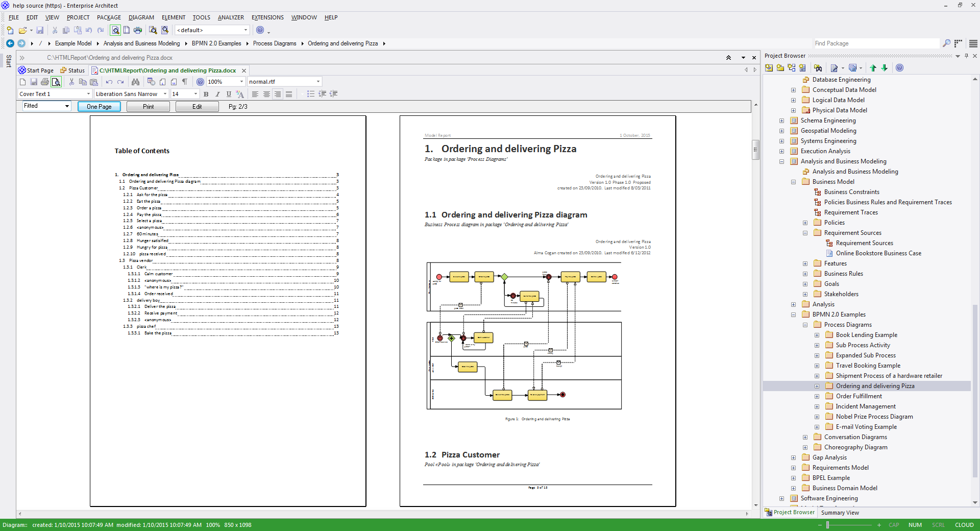980x531 pixels.
Task: Click the Edit button
Action: coord(197,107)
